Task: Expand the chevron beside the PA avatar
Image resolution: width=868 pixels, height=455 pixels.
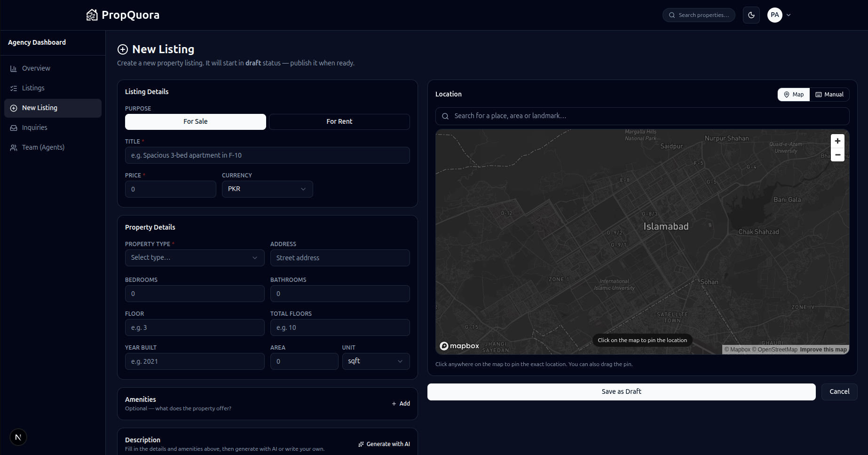Action: 789,15
